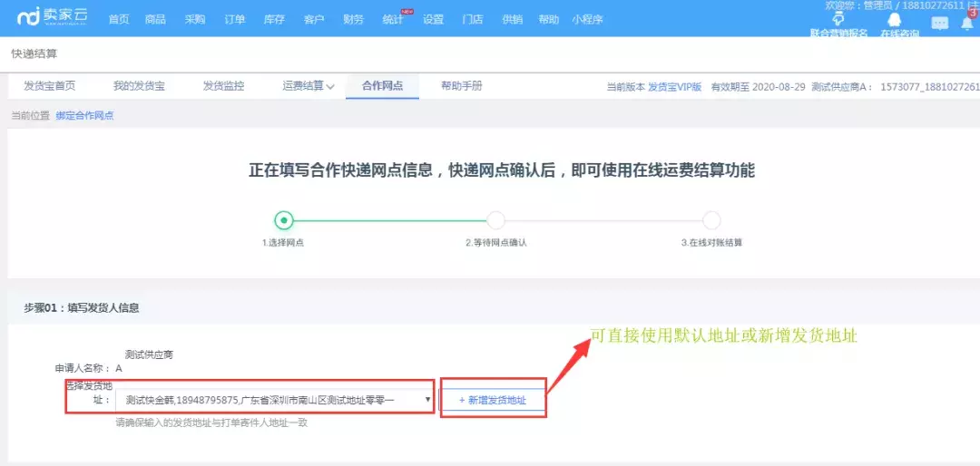The height and width of the screenshot is (466, 980).
Task: Open the 小程序 menu
Action: [x=587, y=19]
